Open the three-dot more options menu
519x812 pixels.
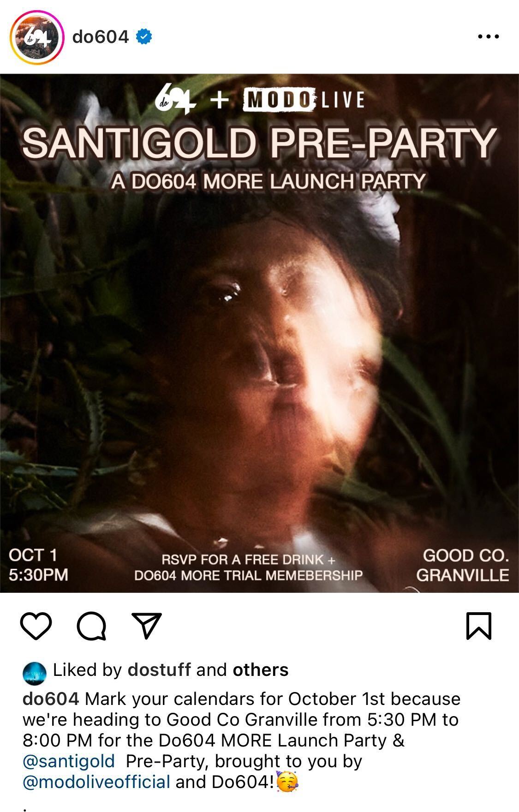pyautogui.click(x=488, y=36)
